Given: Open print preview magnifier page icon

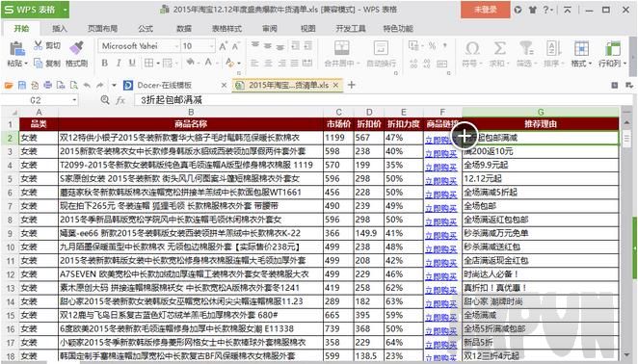Looking at the screenshot, I should point(73,85).
